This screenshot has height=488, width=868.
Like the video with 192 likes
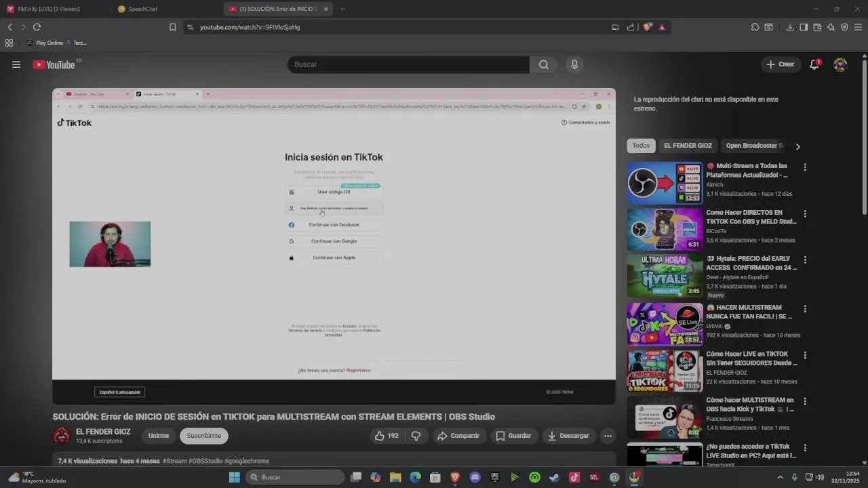pos(387,436)
